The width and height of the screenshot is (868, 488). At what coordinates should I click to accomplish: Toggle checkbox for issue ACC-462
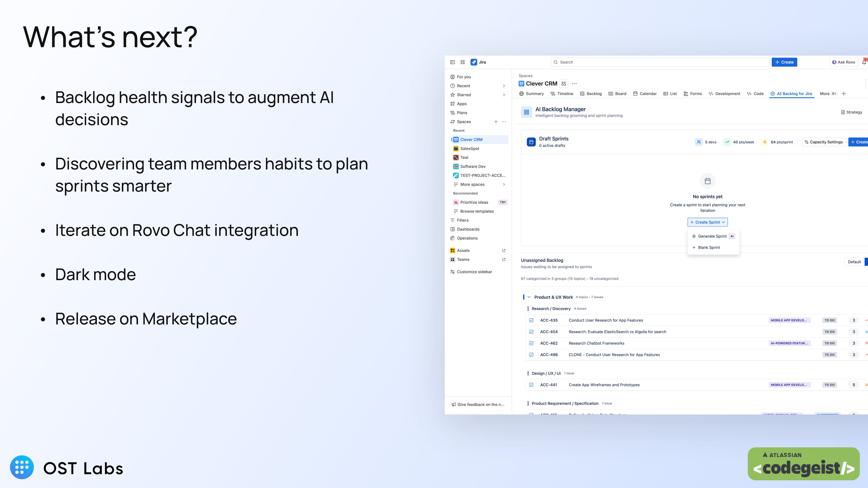(x=531, y=343)
